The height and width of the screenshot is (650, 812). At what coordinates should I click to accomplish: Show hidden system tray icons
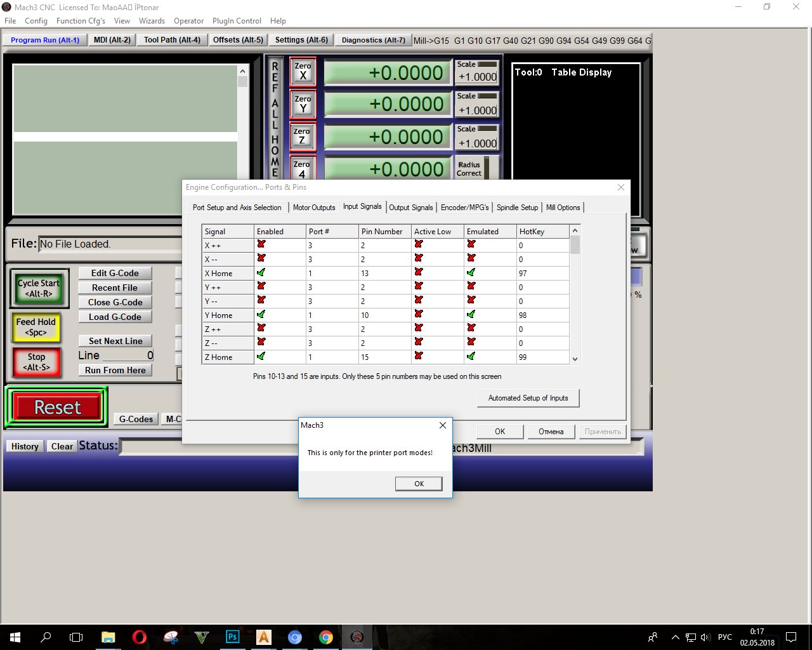[x=675, y=637]
